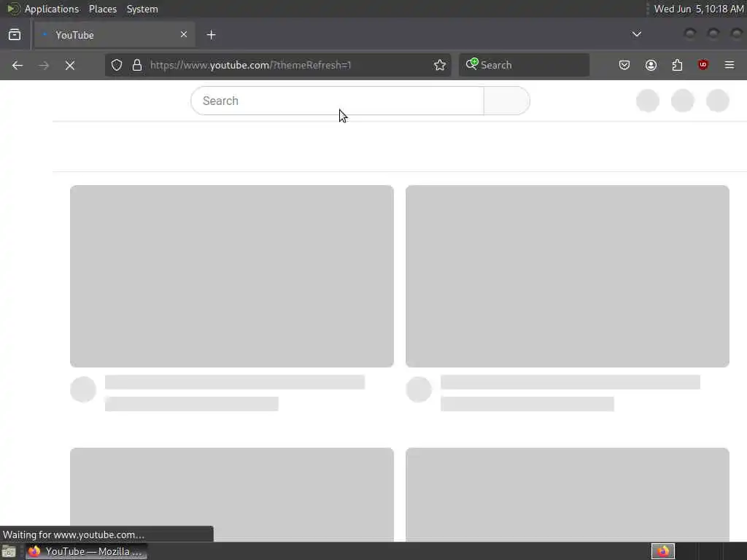Open the second loading video thumbnail
The width and height of the screenshot is (747, 560).
coord(568,276)
